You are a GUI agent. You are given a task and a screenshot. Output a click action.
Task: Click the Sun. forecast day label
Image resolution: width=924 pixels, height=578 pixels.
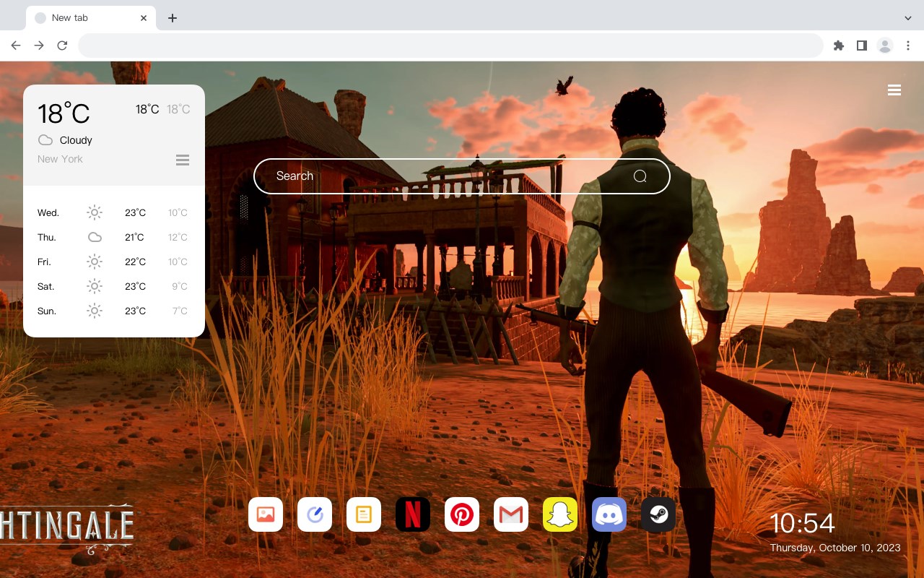pyautogui.click(x=47, y=311)
